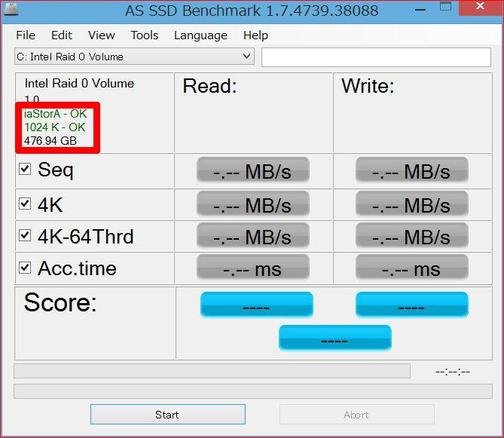Minimize the AS SSD Benchmark window

(420, 10)
